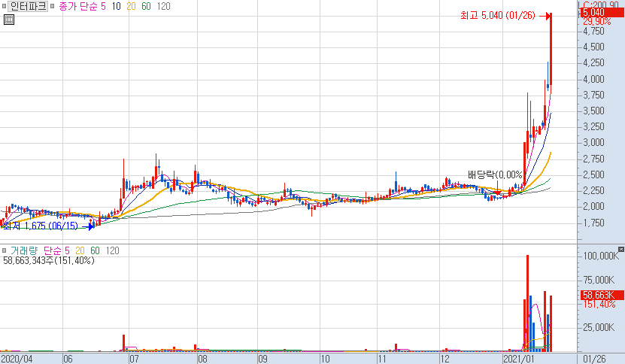Viewport: 625px width, 364px height.
Task: Click the 09 month date axis label
Action: click(x=263, y=359)
